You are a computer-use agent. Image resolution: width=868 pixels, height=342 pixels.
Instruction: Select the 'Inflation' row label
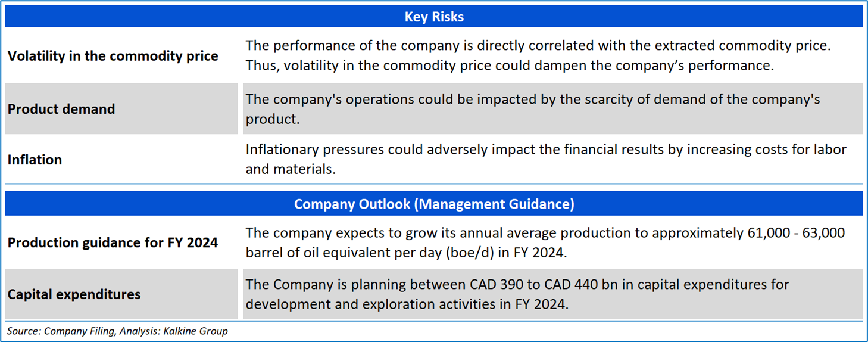35,160
